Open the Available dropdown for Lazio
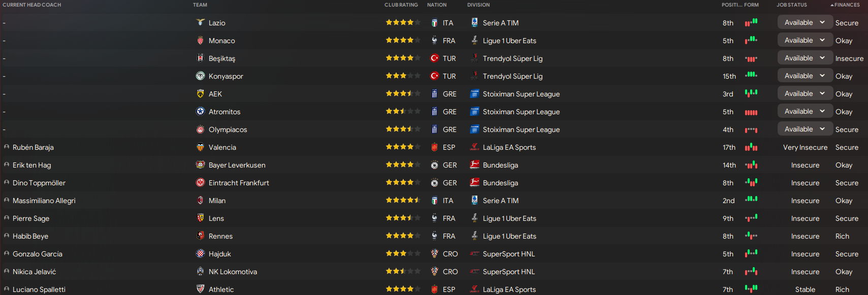This screenshot has height=295, width=868. 805,22
